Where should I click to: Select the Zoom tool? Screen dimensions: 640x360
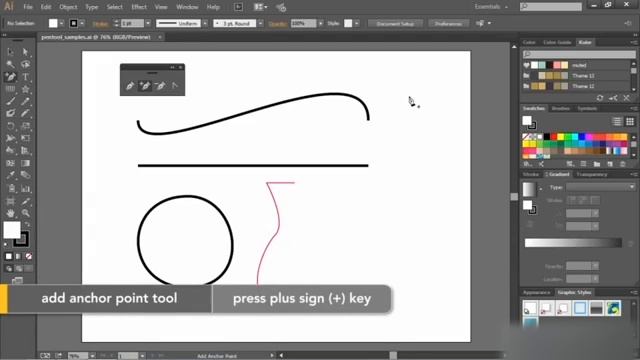25,213
